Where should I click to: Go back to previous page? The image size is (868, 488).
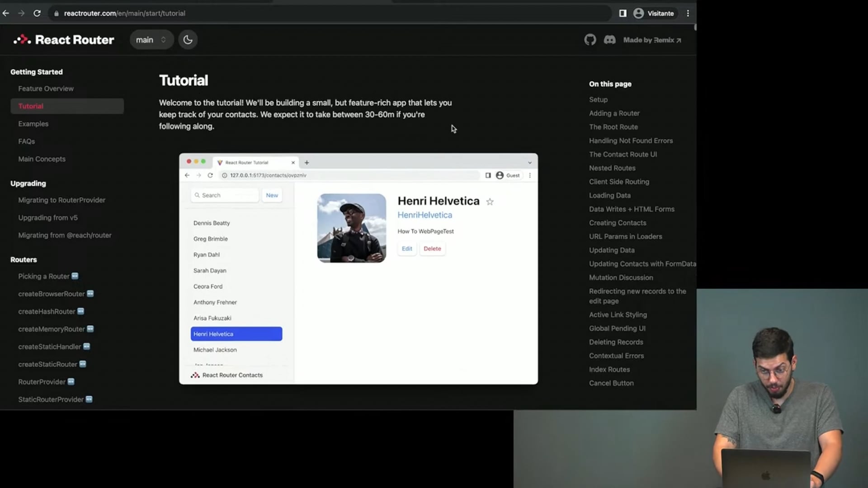coord(6,13)
